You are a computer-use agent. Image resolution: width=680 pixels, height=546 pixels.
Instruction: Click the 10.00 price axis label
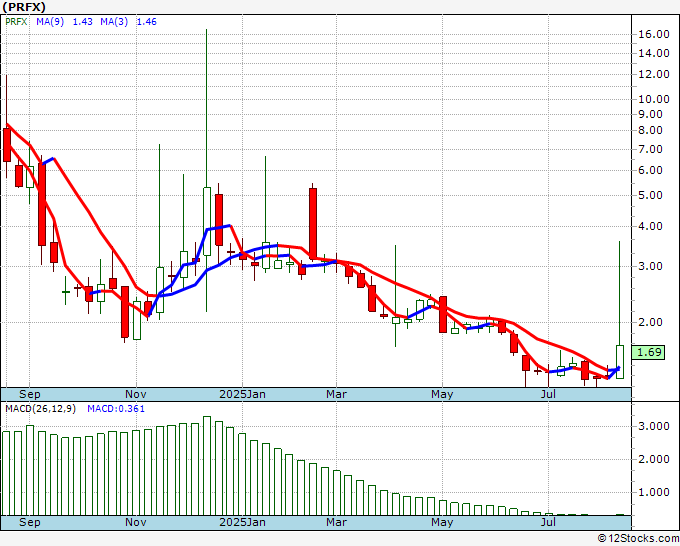(x=654, y=99)
